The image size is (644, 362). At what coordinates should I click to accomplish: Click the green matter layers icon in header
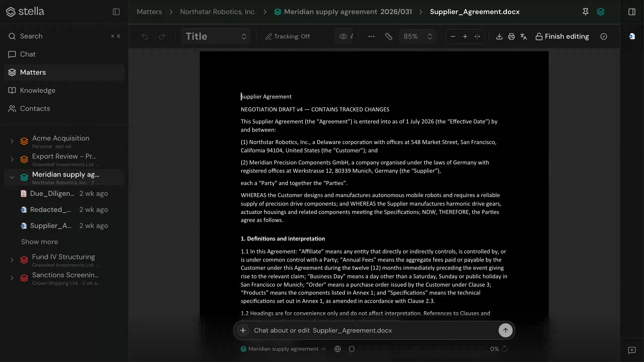(x=600, y=12)
